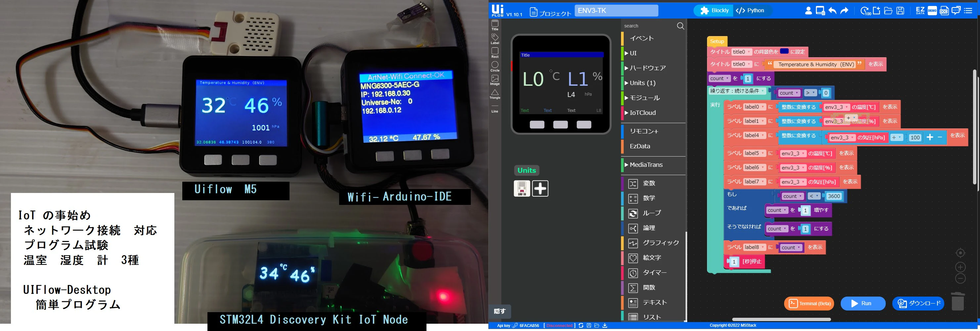Zoom out the block workspace
Image resolution: width=980 pixels, height=331 pixels.
[x=960, y=278]
